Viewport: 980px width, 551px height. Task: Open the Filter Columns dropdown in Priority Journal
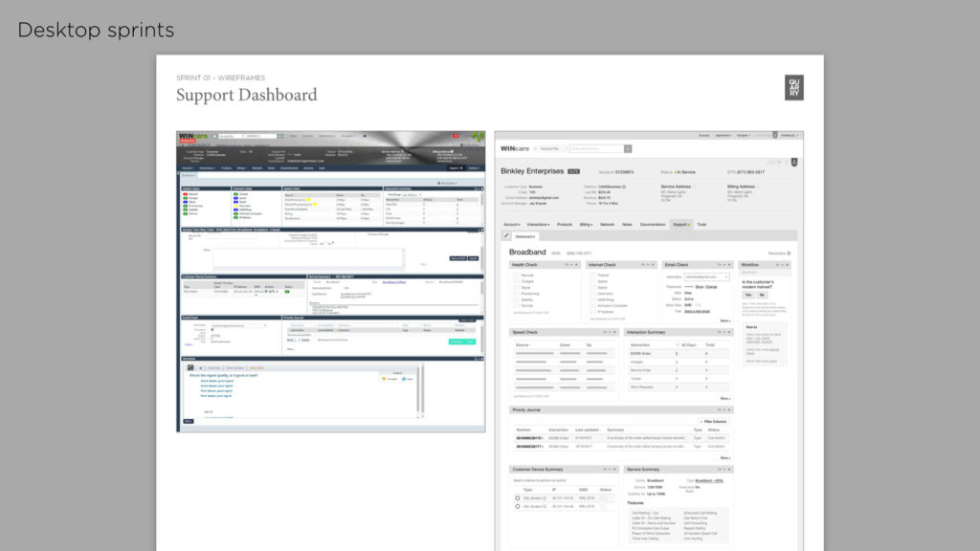[713, 421]
